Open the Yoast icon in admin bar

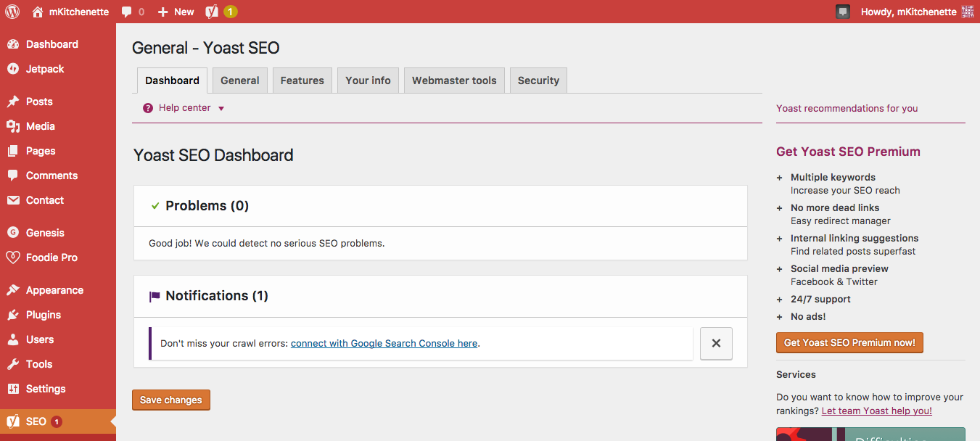click(213, 12)
